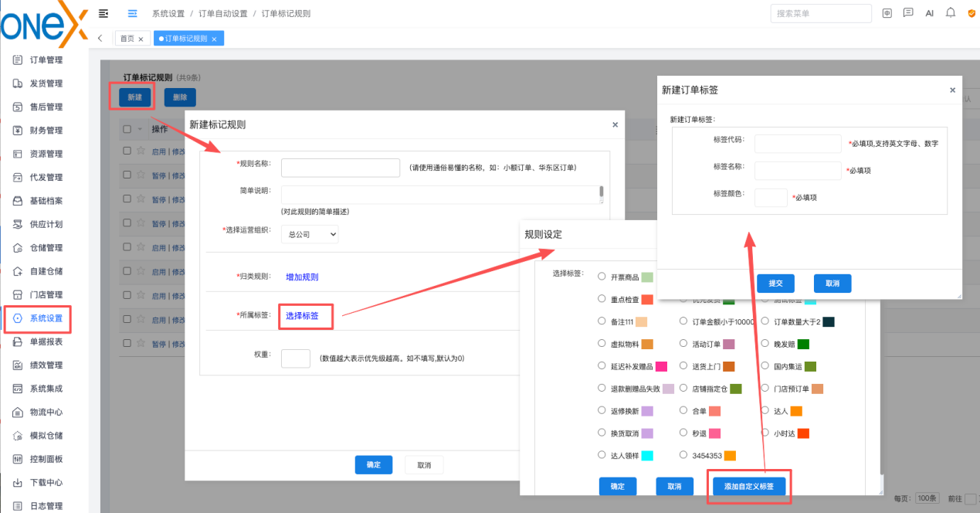Viewport: 980px width, 513px height.
Task: Open the 日志管理 sidebar icon
Action: (18, 506)
